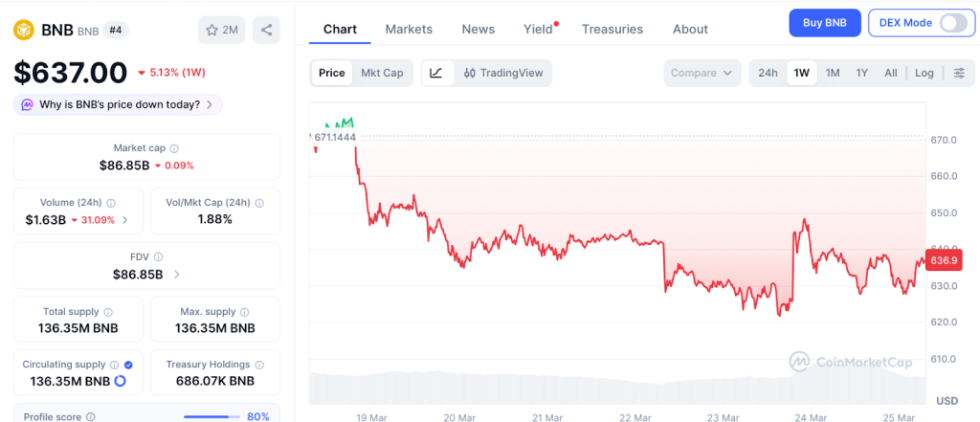
Task: Open chart settings sliders icon
Action: pos(959,73)
